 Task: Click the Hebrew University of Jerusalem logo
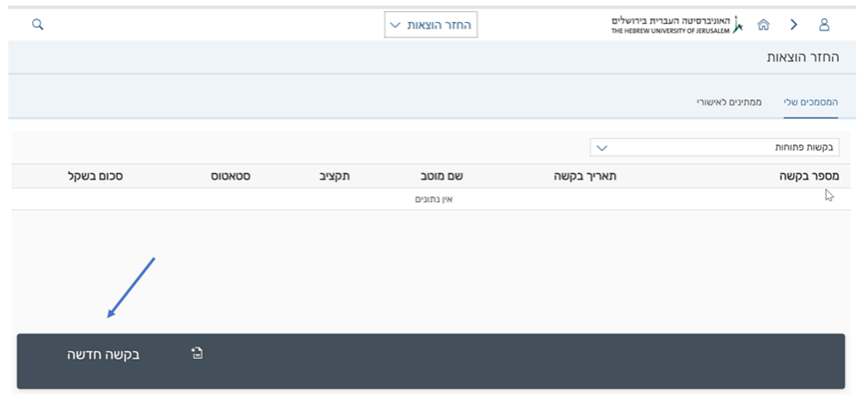(x=676, y=24)
